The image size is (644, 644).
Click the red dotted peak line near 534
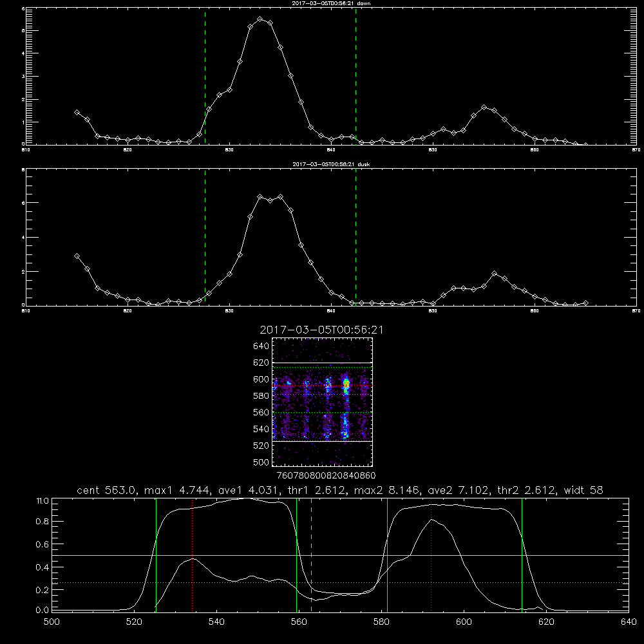192,554
